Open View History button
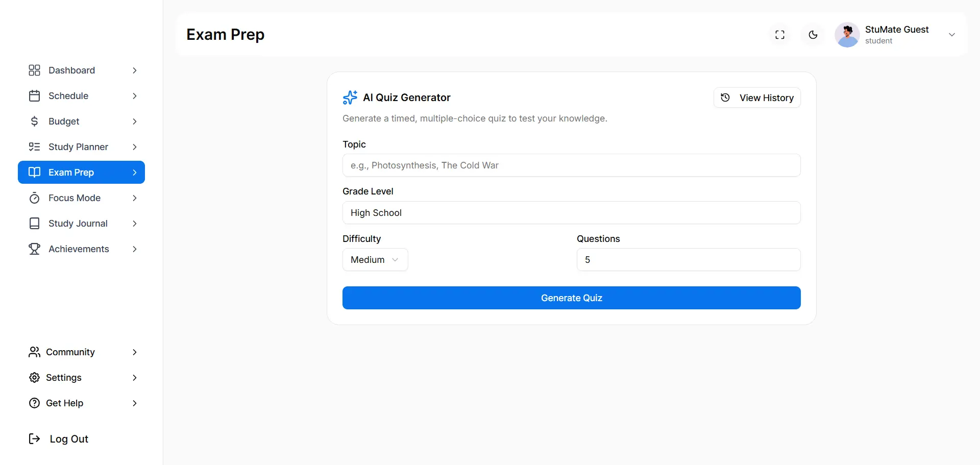 [x=757, y=97]
